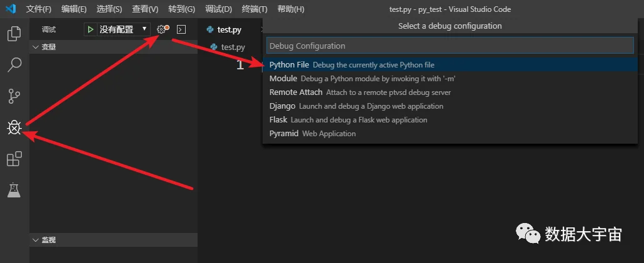Viewport: 644px width, 263px height.
Task: Open the Search view in activity bar
Action: tap(14, 65)
